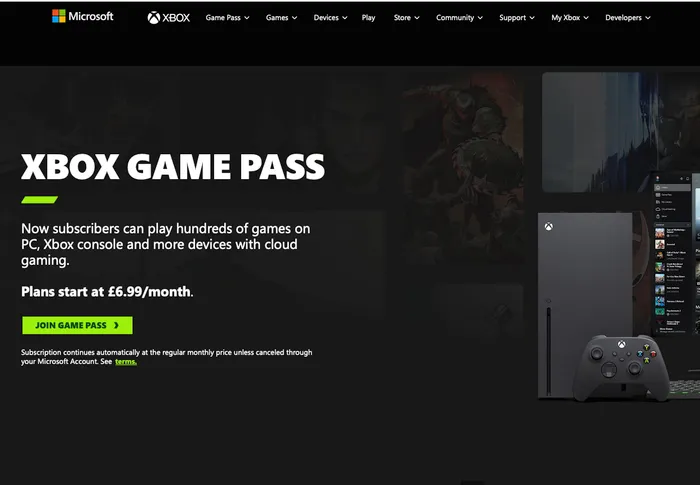Click the Join Game Pass button

point(77,325)
